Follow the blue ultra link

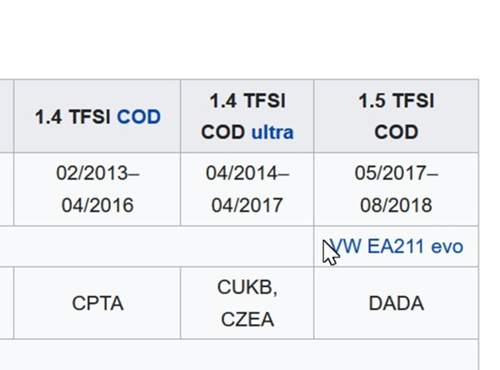coord(272,132)
